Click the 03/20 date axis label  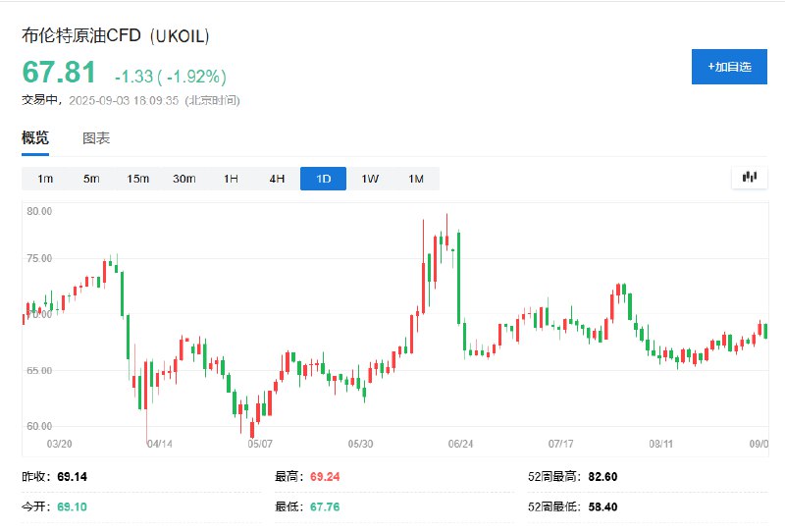click(x=59, y=444)
